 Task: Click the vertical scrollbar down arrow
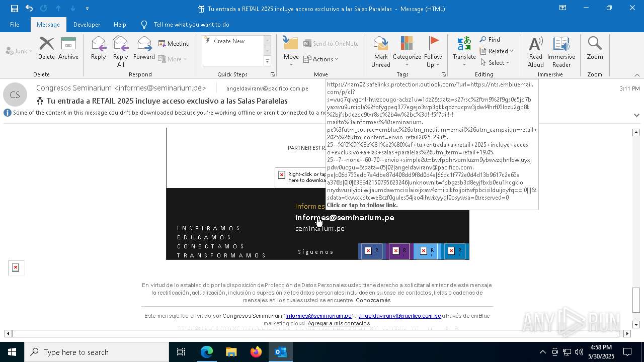(636, 324)
